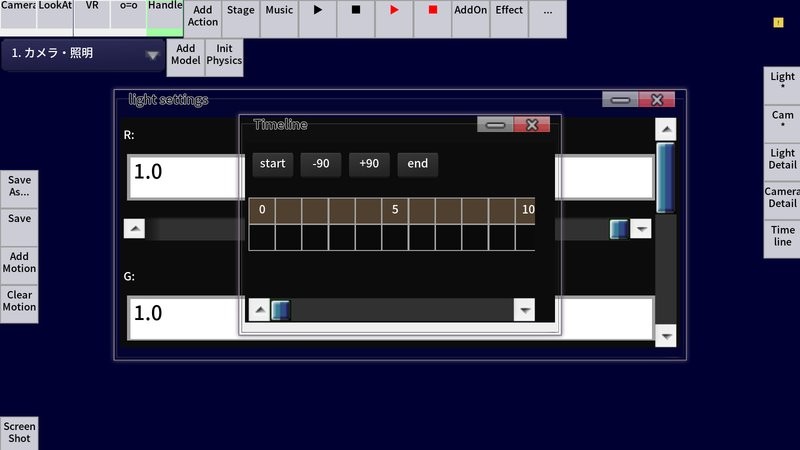Click the R slider decrease arrow

pyautogui.click(x=134, y=229)
